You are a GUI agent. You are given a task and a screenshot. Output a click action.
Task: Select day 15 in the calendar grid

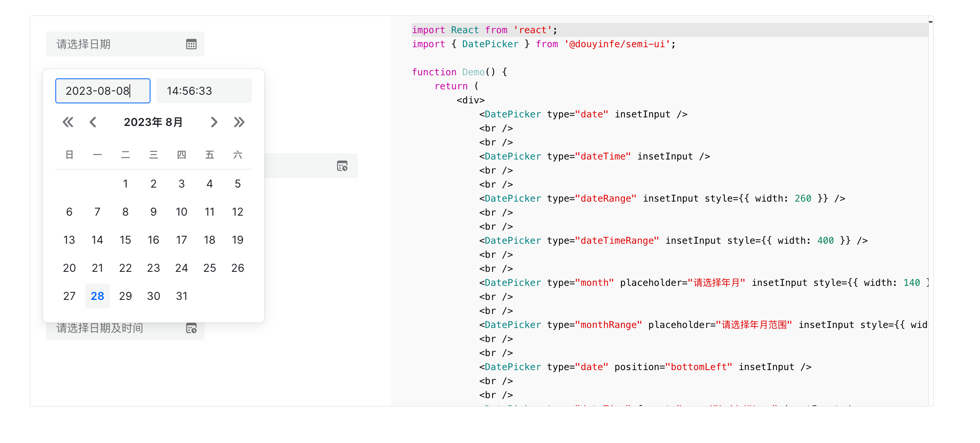point(125,240)
